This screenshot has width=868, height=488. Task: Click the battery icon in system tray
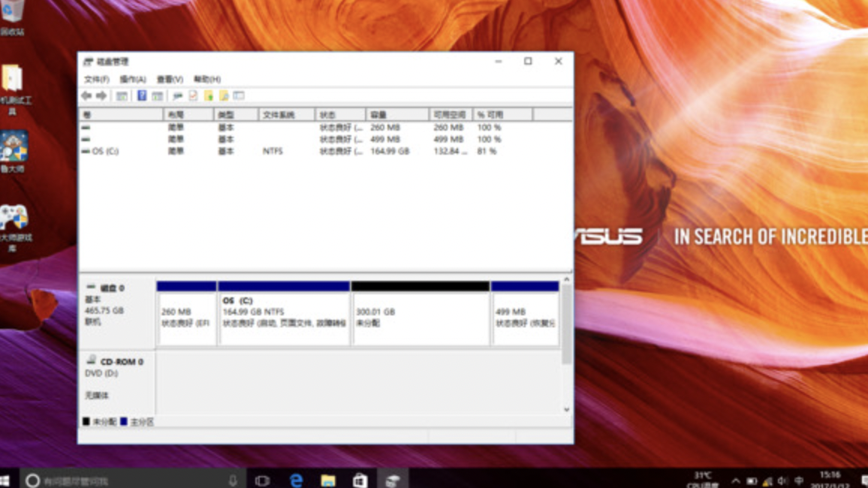pos(751,480)
